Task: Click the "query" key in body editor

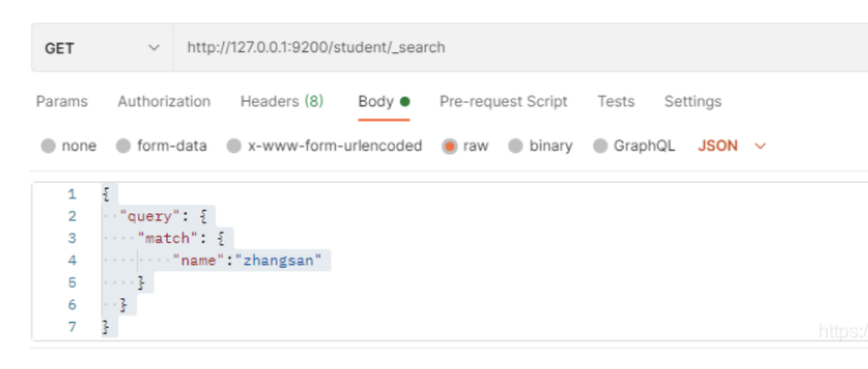Action: tap(148, 217)
